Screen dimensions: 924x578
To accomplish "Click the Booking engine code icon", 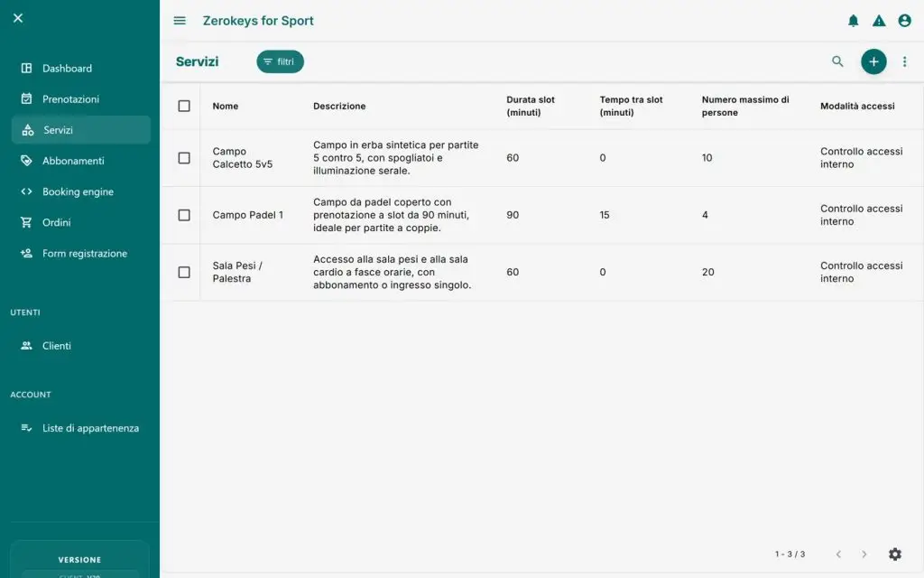I will tap(26, 191).
